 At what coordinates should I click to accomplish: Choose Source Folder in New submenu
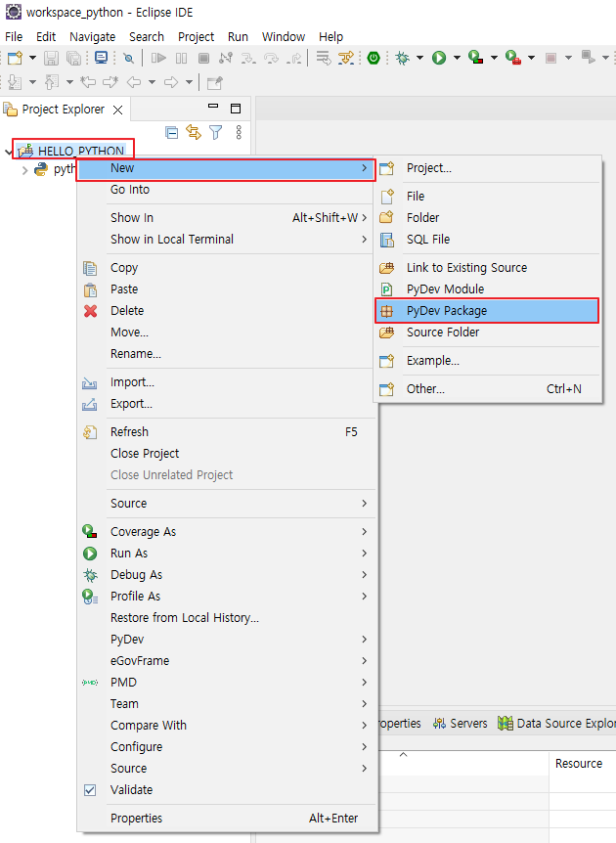click(x=487, y=333)
